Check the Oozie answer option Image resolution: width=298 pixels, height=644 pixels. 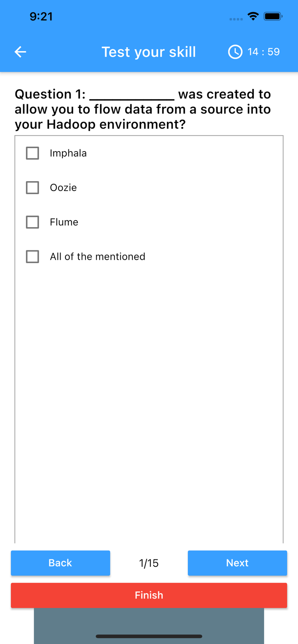[x=32, y=188]
